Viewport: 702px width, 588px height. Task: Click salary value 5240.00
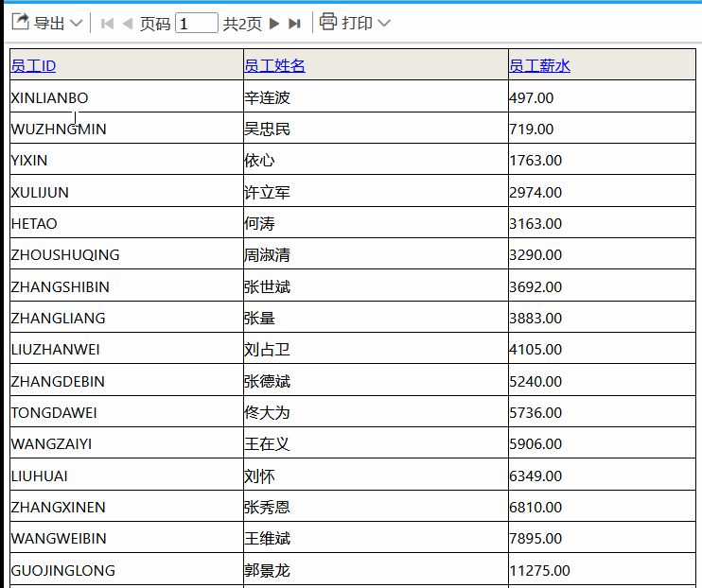[535, 381]
